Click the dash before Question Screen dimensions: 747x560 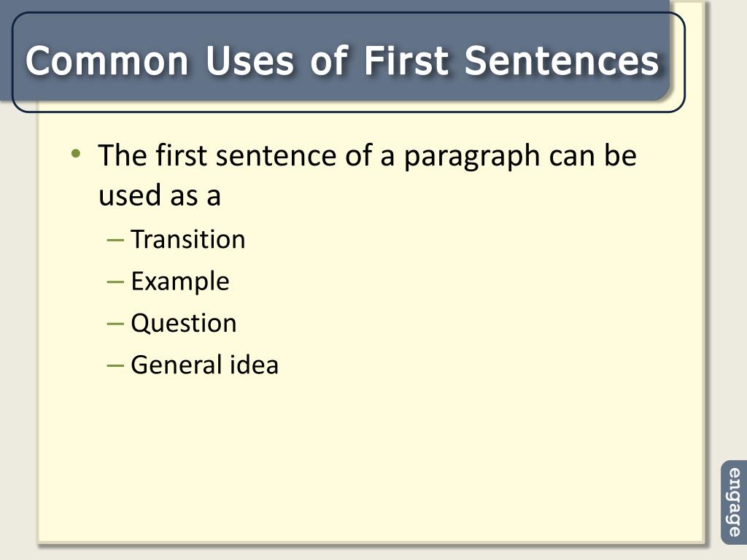point(115,324)
